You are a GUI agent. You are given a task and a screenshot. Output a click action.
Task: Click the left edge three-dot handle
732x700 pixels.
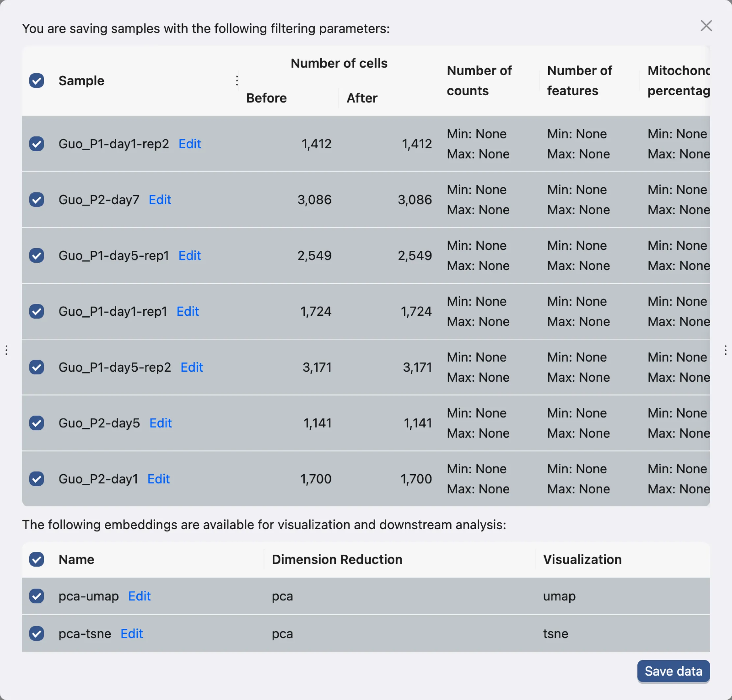point(6,350)
